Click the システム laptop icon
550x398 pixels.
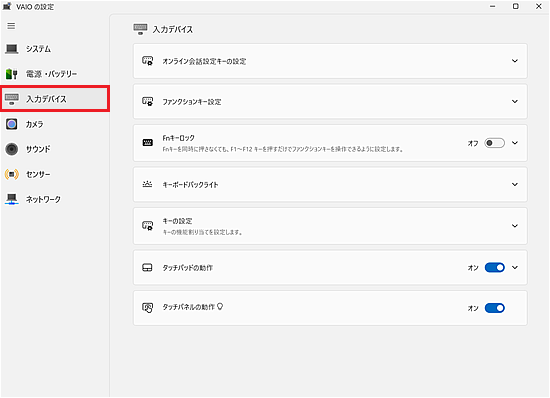pyautogui.click(x=12, y=49)
